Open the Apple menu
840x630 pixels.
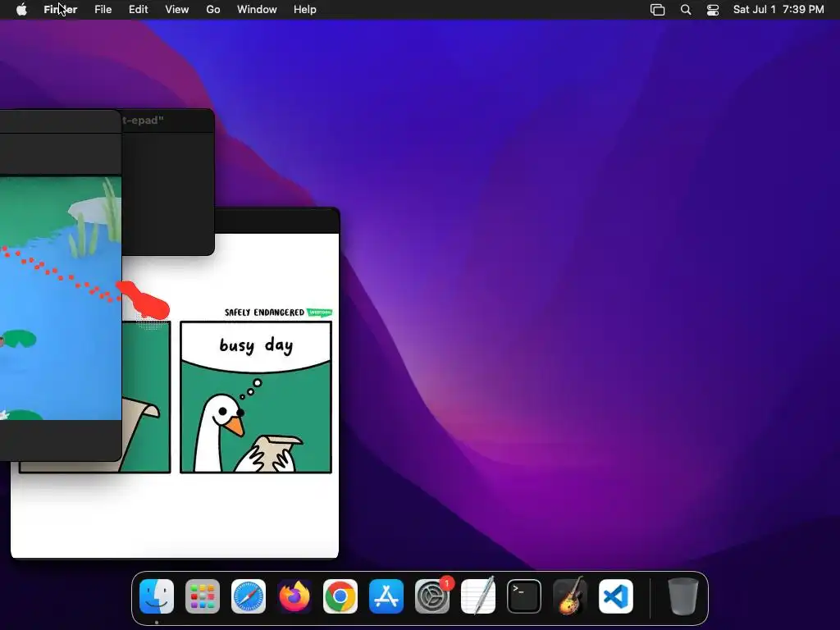(21, 10)
